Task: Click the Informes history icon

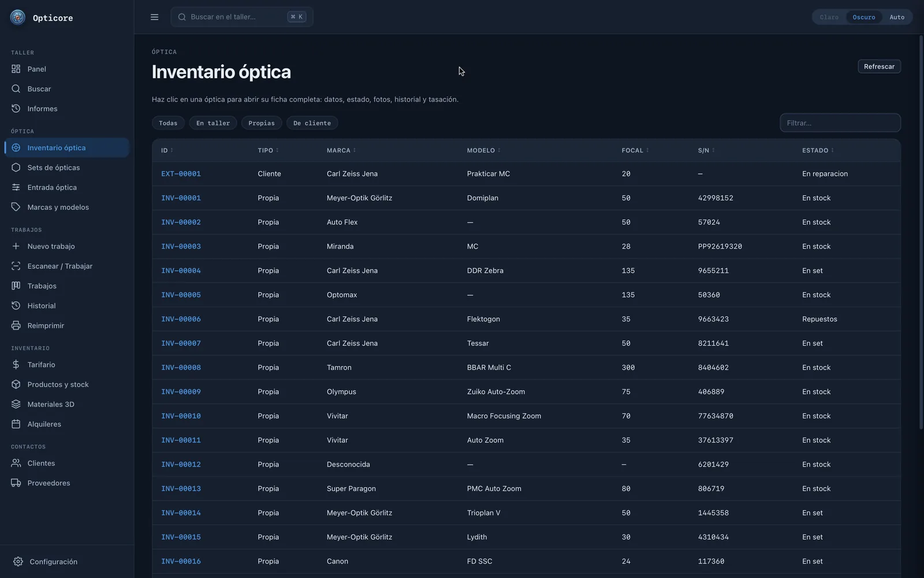Action: (x=16, y=109)
